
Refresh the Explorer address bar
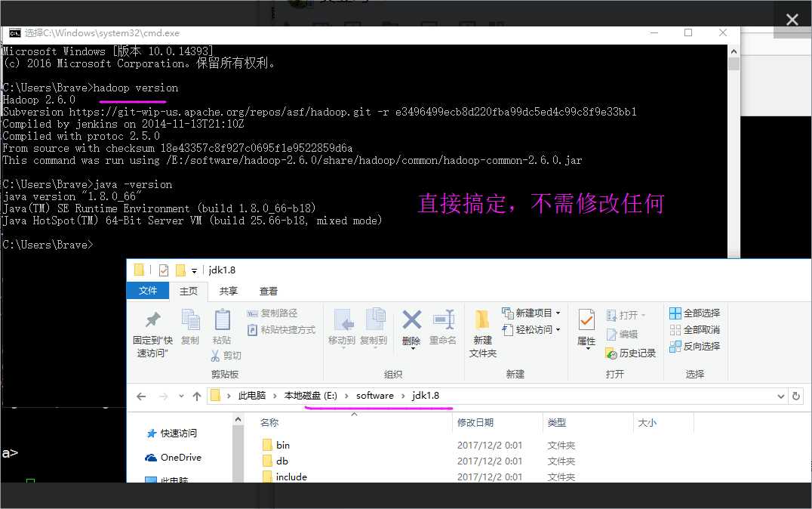pos(796,396)
